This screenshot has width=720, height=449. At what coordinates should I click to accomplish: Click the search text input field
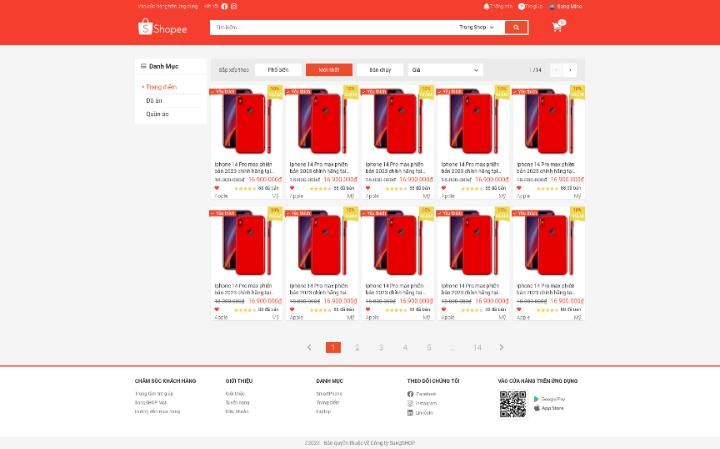[330, 27]
